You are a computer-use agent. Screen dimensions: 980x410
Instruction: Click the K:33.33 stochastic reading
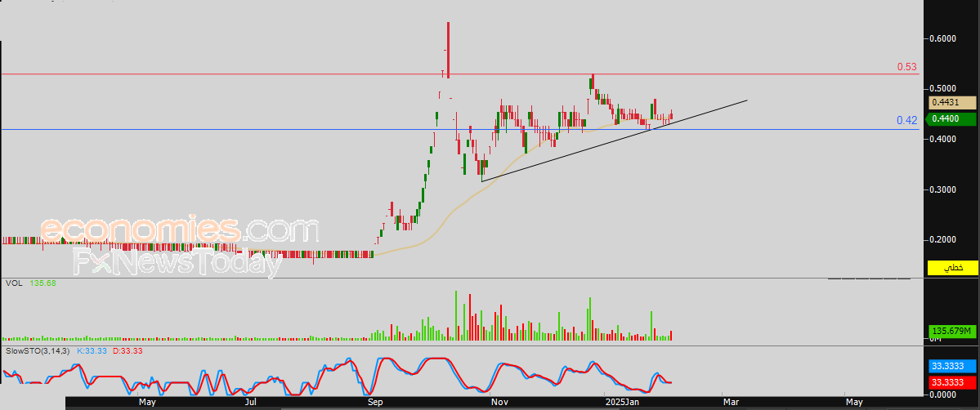pos(92,351)
